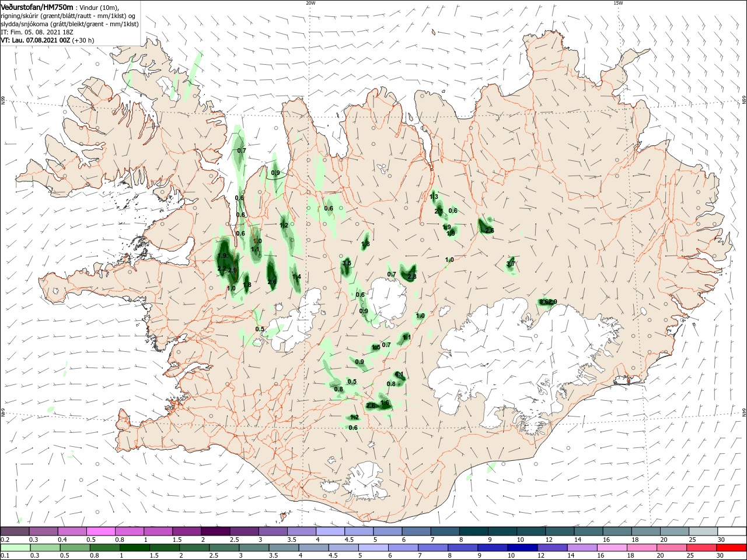The image size is (747, 560).
Task: Click the slydda/snjókoma legend description line
Action: pyautogui.click(x=69, y=24)
